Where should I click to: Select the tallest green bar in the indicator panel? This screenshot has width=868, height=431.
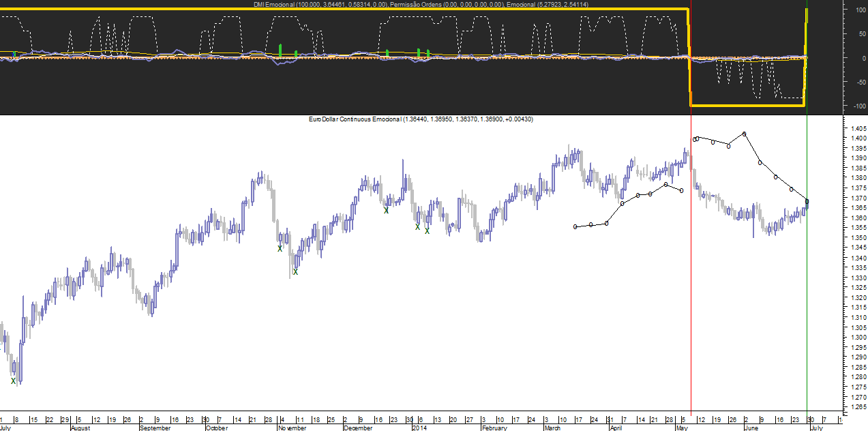point(280,50)
